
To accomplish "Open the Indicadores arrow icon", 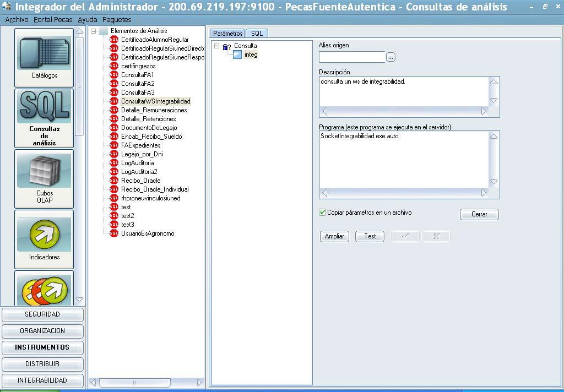I will [44, 235].
